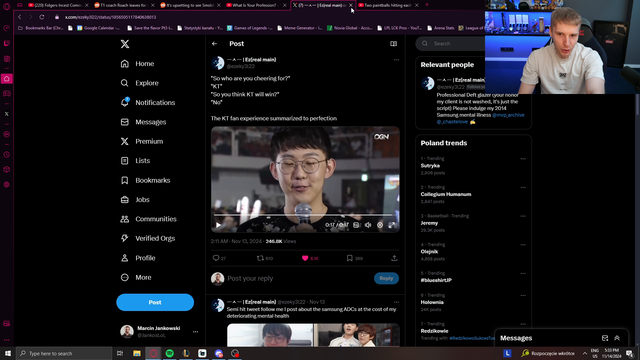Open Communities in the sidebar

pyautogui.click(x=149, y=219)
